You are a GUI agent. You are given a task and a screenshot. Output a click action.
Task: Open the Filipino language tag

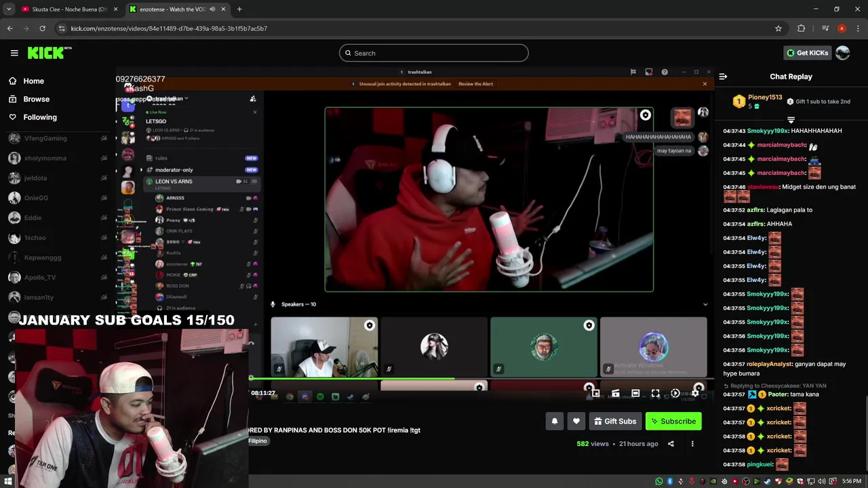tap(258, 441)
